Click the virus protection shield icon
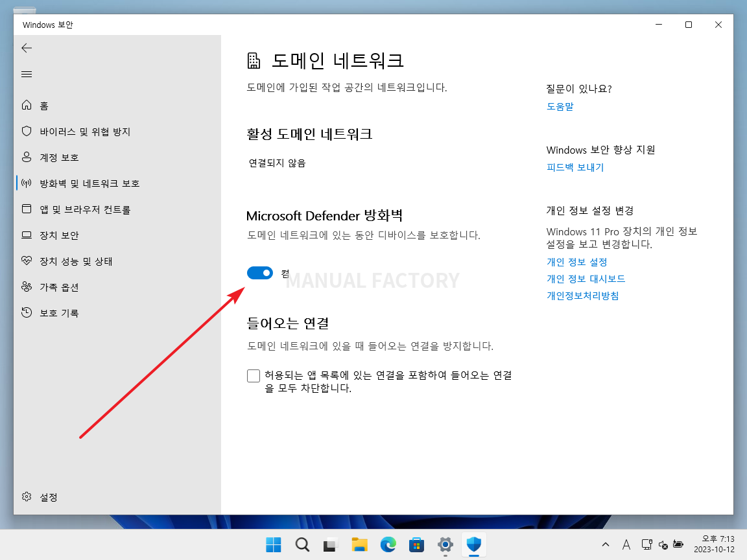747x560 pixels. pos(27,131)
